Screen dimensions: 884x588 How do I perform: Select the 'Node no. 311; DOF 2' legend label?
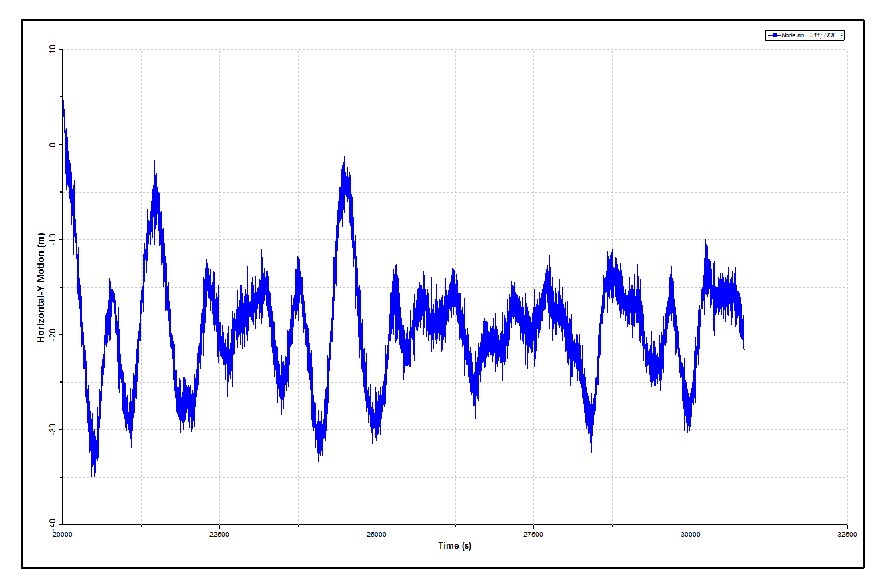[811, 35]
